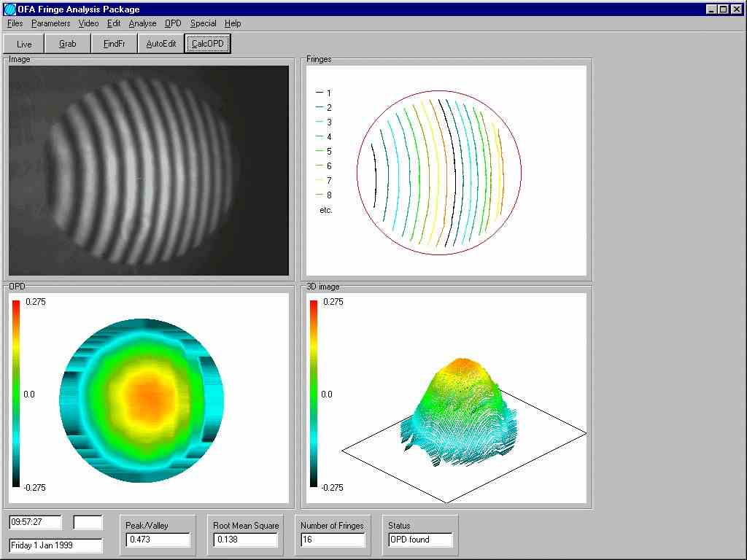Show the OPD menu
This screenshot has width=747, height=560.
coord(173,23)
